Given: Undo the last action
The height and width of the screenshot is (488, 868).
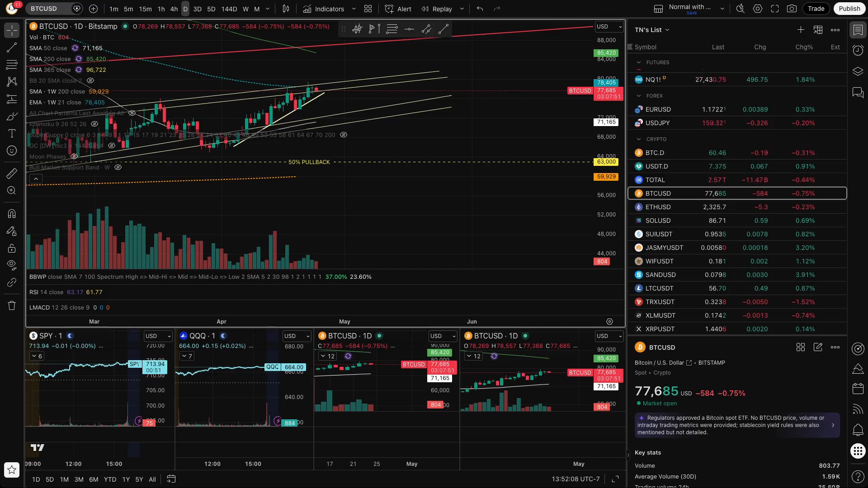Looking at the screenshot, I should click(x=480, y=9).
